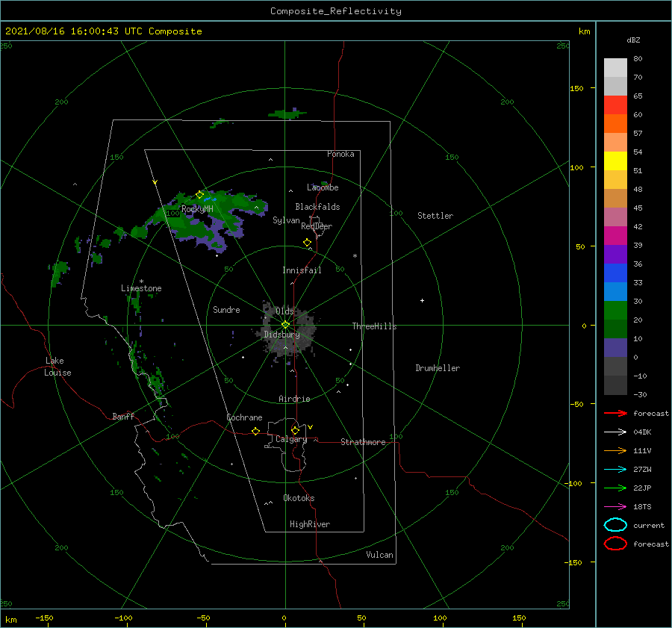Click yellow diamond marker inside Calgary outline

coord(295,430)
